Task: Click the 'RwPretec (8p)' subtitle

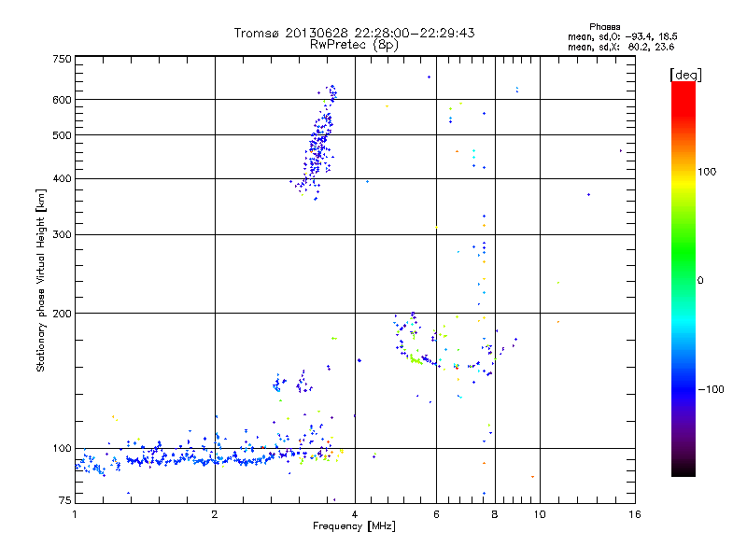Action: point(354,45)
